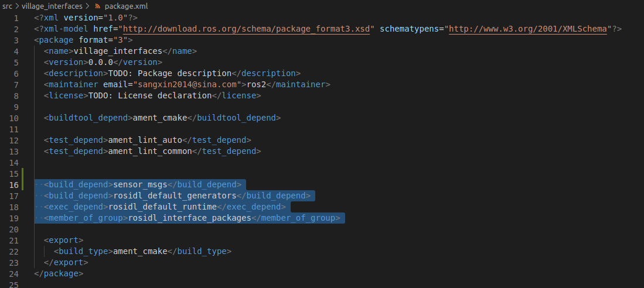Click line number 21 at export tag
This screenshot has width=644, height=288.
(x=13, y=240)
